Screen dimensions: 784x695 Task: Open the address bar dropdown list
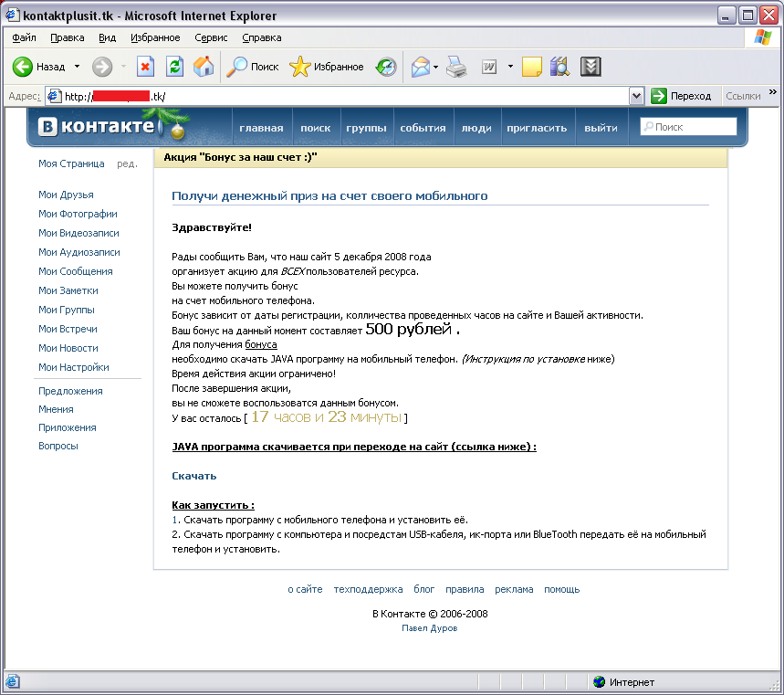[x=636, y=96]
